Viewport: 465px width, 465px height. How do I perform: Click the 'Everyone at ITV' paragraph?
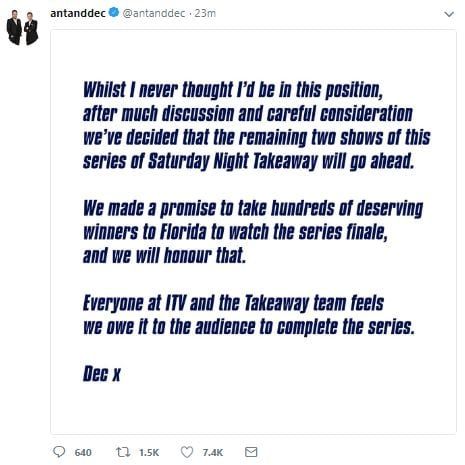pos(249,315)
